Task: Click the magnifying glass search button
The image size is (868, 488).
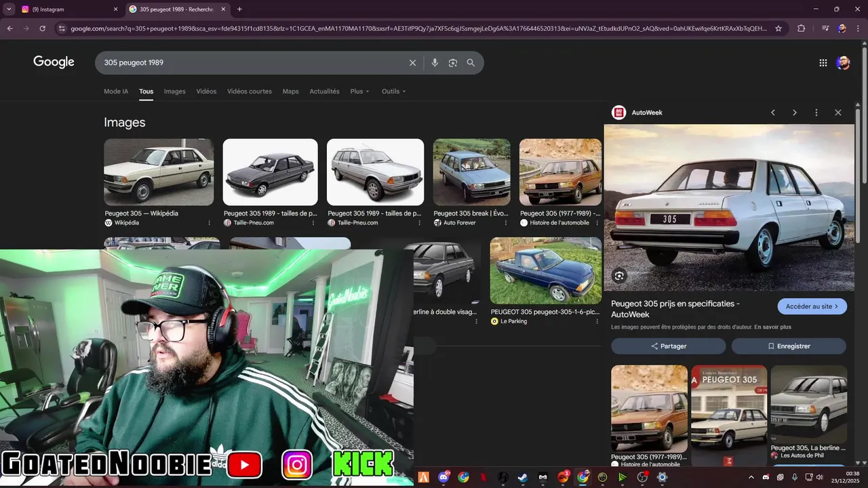Action: coord(471,62)
